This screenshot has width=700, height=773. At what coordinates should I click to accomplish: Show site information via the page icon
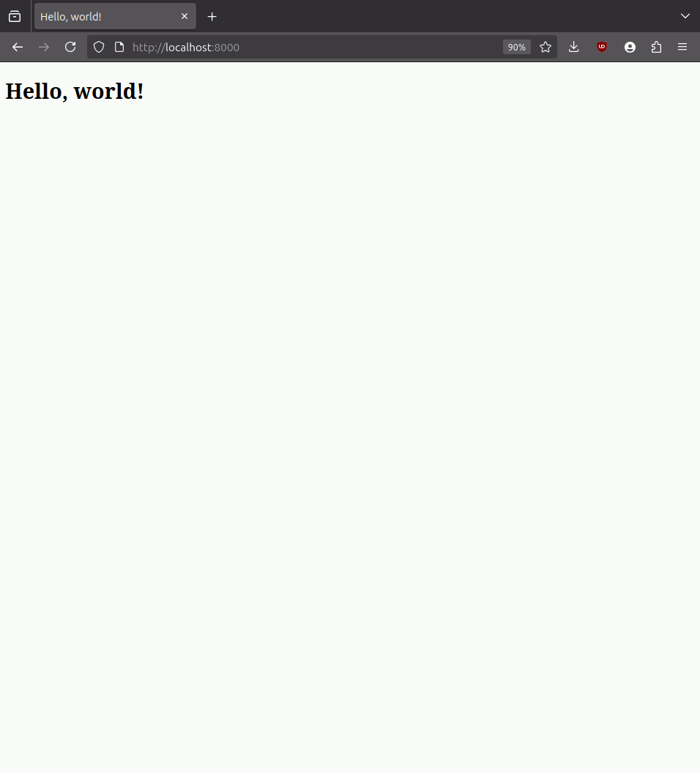[119, 47]
